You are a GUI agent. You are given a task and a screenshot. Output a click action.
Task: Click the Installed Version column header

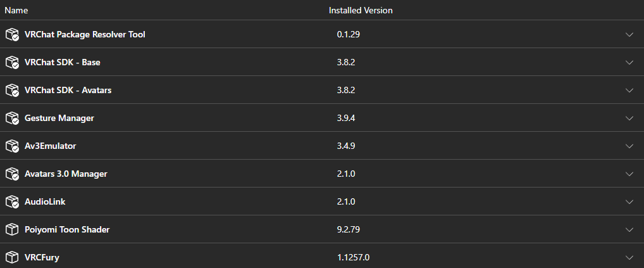(x=361, y=11)
